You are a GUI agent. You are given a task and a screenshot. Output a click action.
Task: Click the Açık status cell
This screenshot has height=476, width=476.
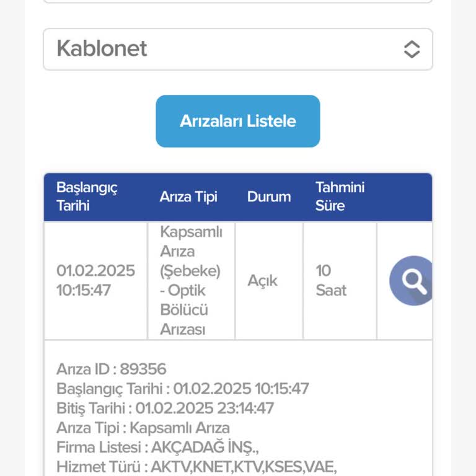coord(263,281)
